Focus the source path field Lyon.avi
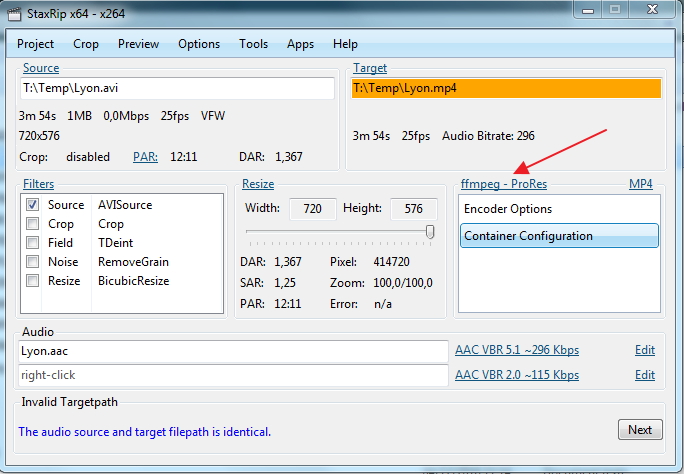684x474 pixels. tap(177, 88)
